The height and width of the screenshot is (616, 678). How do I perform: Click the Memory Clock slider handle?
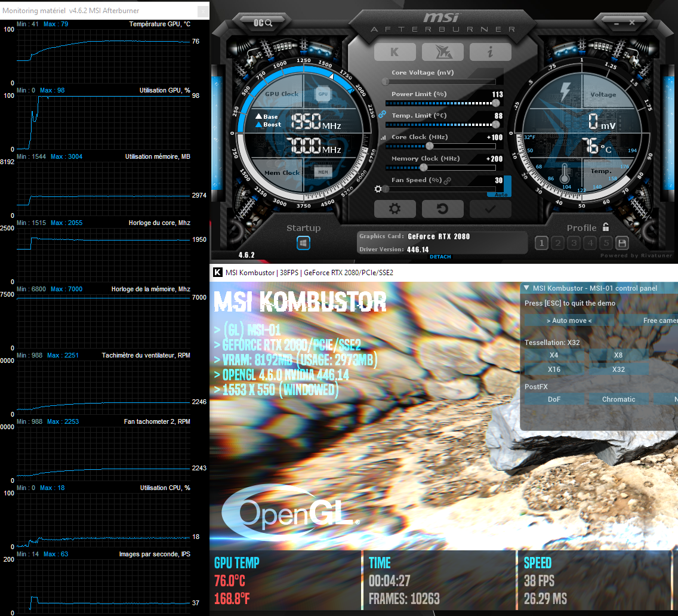click(x=424, y=167)
